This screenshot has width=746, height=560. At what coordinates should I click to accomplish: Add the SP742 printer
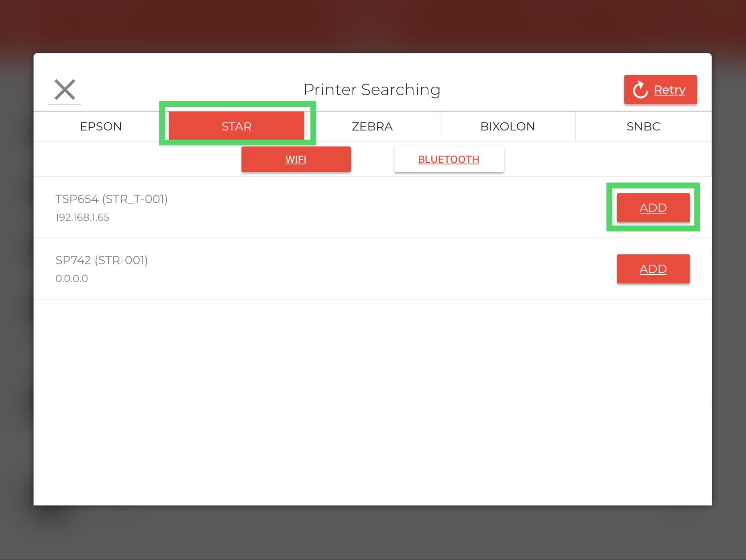653,269
